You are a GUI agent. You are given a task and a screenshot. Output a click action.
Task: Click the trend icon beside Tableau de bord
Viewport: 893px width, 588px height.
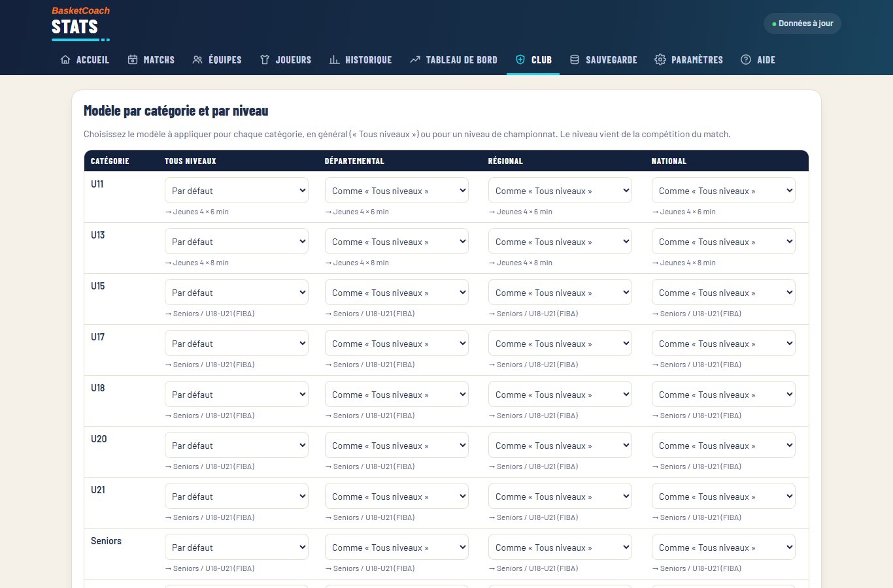(415, 59)
